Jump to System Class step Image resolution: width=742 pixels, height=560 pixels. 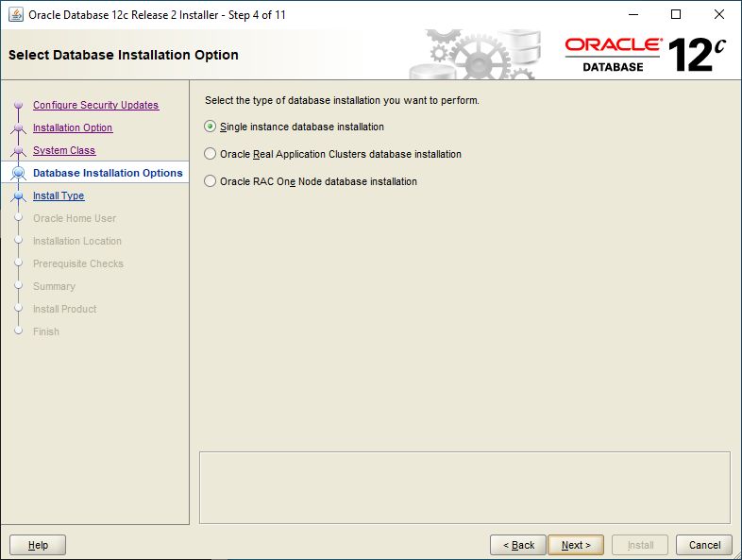click(64, 150)
